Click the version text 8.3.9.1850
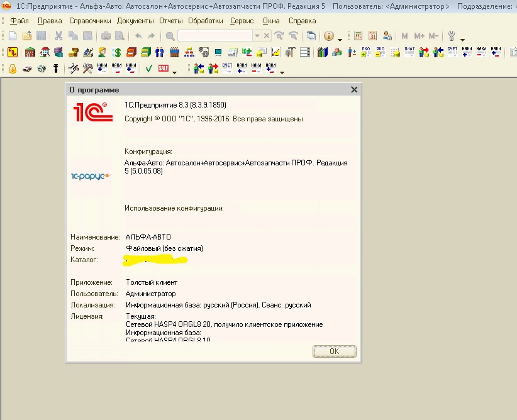Image resolution: width=517 pixels, height=420 pixels. pyautogui.click(x=208, y=105)
